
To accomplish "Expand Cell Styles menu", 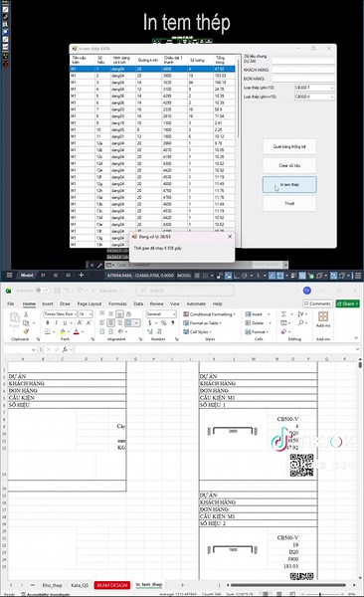I will (x=197, y=331).
